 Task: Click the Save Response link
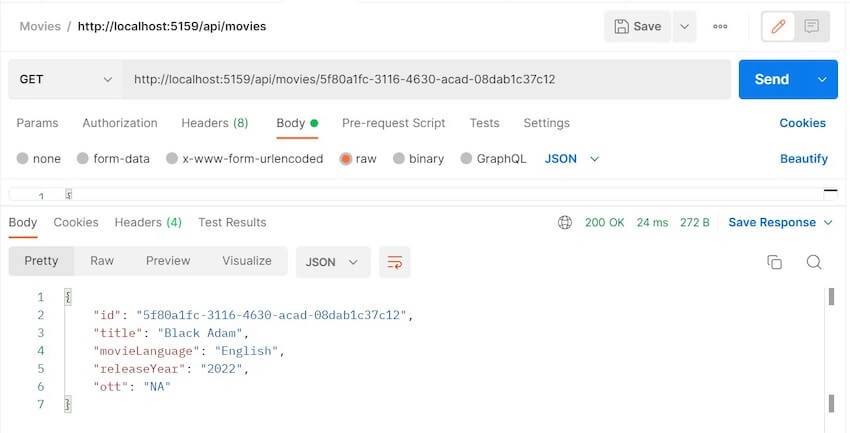tap(772, 223)
